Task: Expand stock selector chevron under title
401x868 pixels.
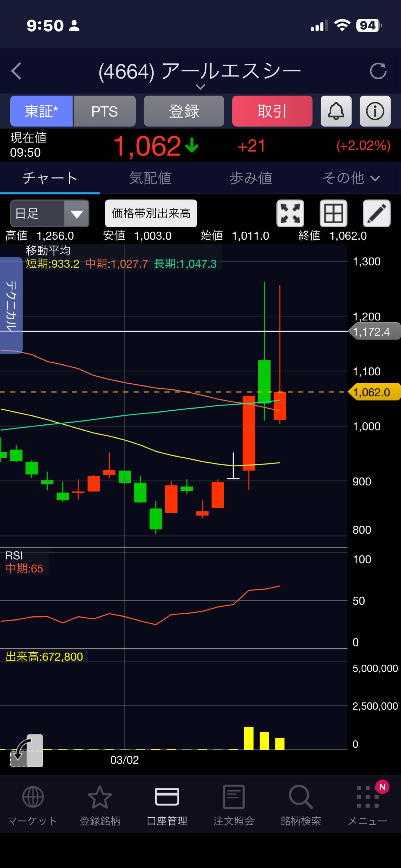Action: pos(200,87)
